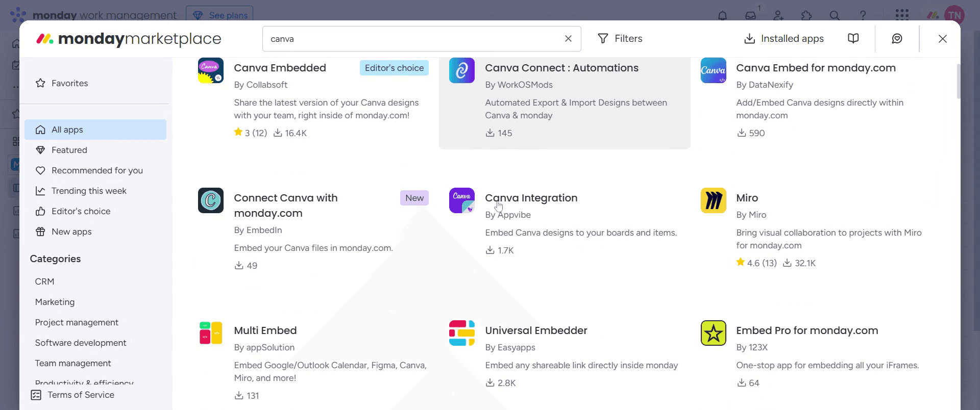Open the Universal Embedder app icon
The image size is (980, 410).
[462, 333]
